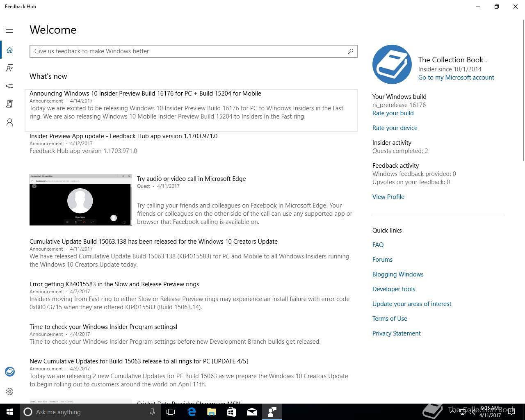Open the Profile person icon in sidebar
This screenshot has width=525, height=420.
10,122
